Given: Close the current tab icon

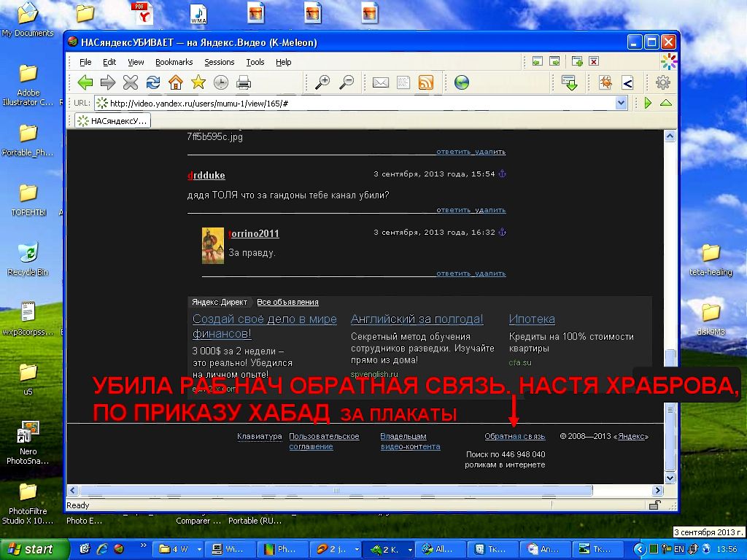Looking at the screenshot, I should point(594,61).
